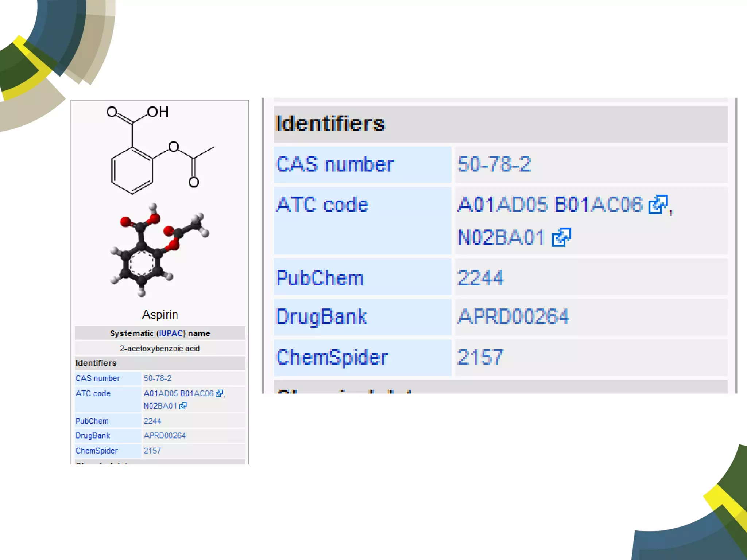This screenshot has height=560, width=747.
Task: Click small external link icon after N02BA01 in left infobox
Action: (x=183, y=406)
